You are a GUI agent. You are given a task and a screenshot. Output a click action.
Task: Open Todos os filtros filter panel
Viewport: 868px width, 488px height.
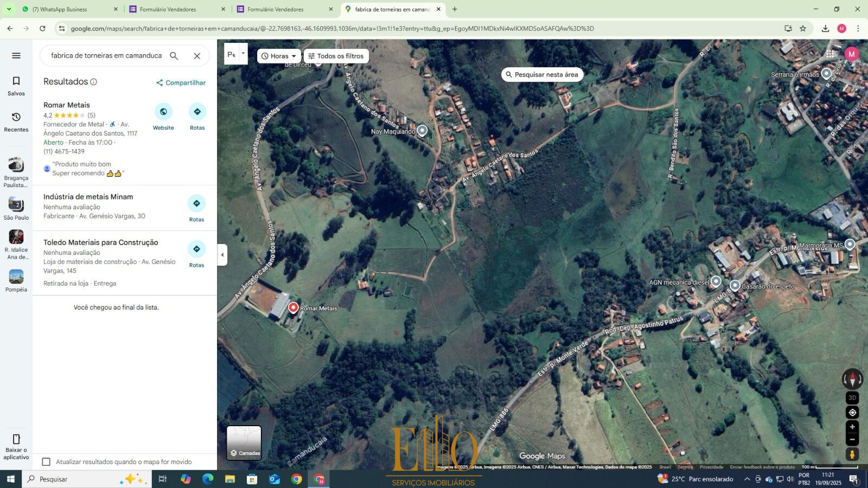336,56
